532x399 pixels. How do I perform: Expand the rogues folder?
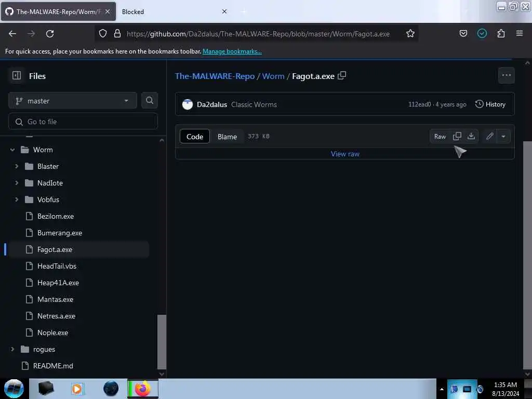12,349
